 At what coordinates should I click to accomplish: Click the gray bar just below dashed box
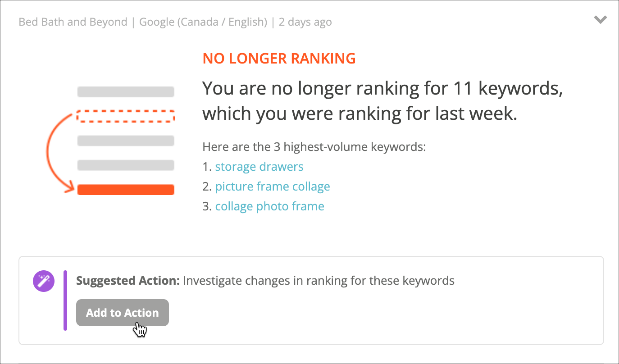(126, 141)
